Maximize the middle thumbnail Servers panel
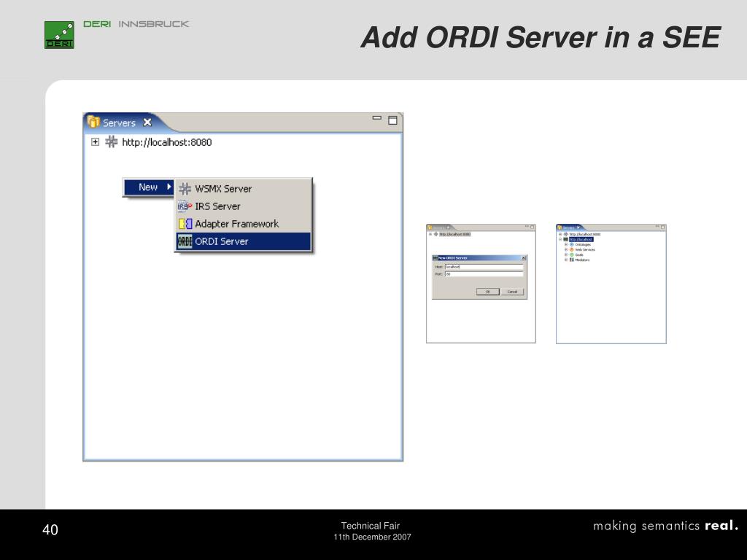This screenshot has width=747, height=560. 532,227
